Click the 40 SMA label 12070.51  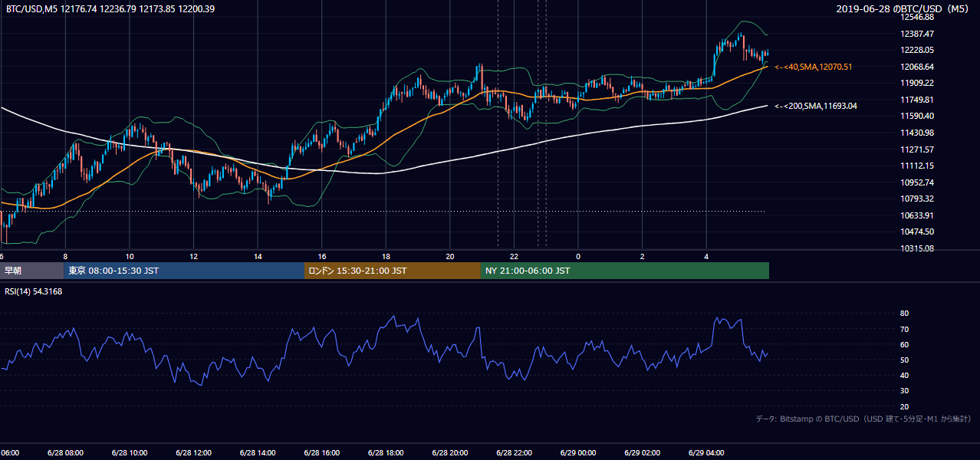[814, 67]
